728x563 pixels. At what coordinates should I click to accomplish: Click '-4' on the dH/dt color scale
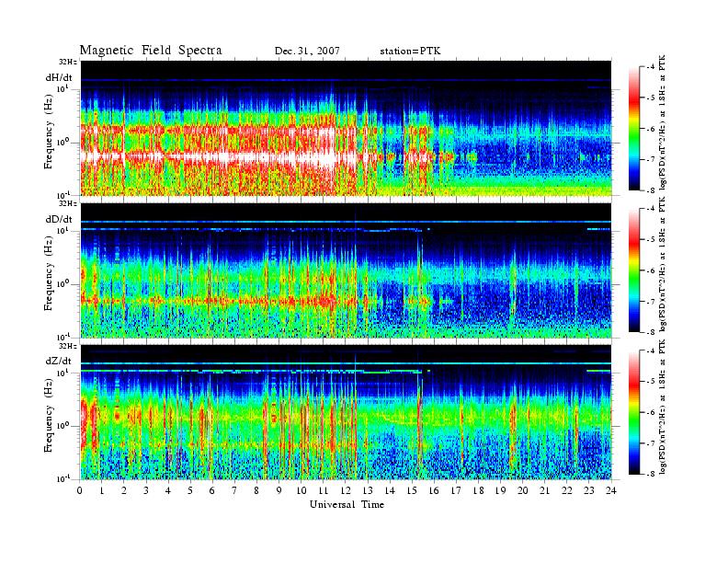[651, 67]
